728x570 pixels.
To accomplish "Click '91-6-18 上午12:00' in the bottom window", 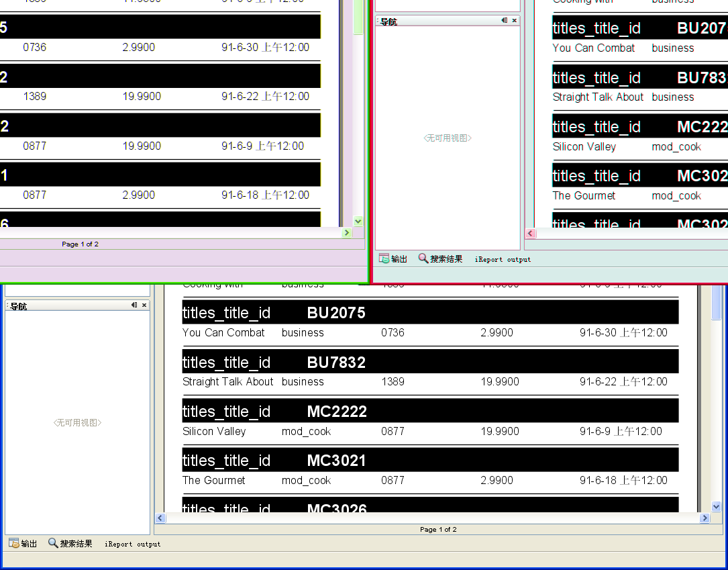I will [x=623, y=480].
